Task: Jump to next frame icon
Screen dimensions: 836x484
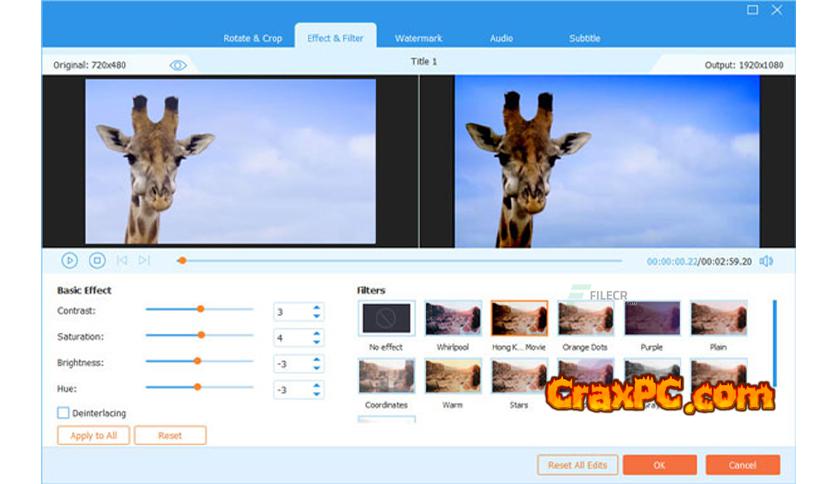Action: click(145, 260)
